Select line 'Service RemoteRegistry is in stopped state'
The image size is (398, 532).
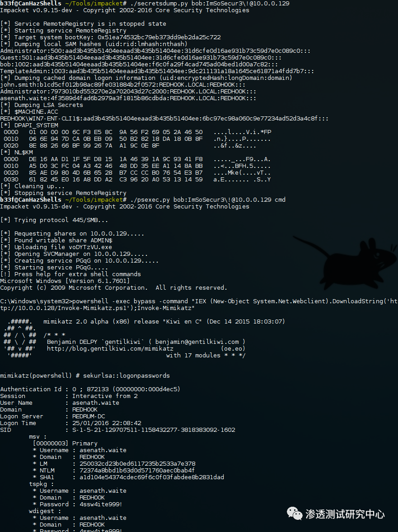83,24
